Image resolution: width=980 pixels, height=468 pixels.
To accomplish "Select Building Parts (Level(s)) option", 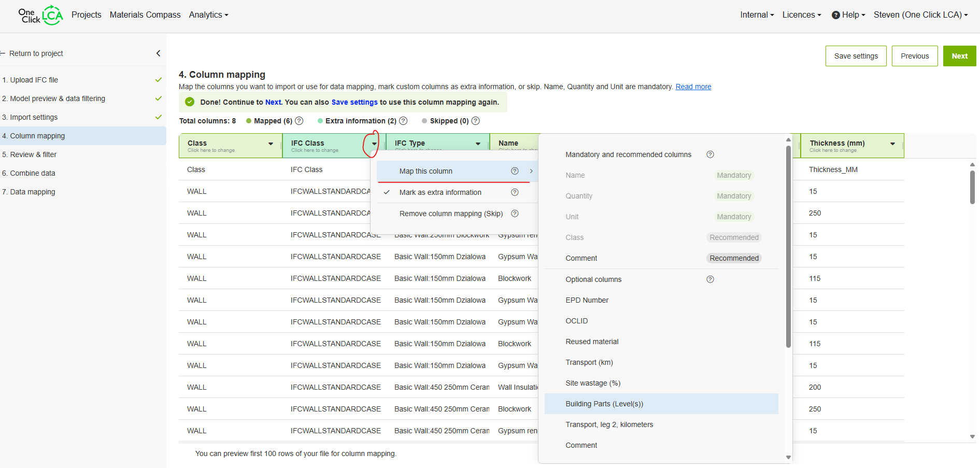I will click(x=661, y=404).
